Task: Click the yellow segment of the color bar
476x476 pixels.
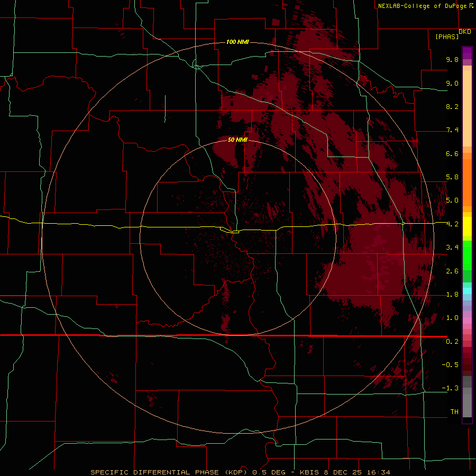Action: 467,226
